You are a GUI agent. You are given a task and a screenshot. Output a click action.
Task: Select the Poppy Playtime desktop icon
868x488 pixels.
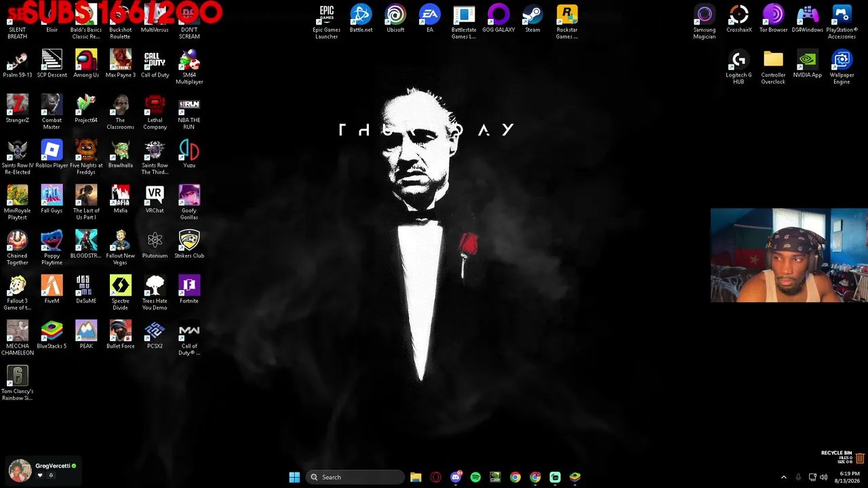(52, 248)
